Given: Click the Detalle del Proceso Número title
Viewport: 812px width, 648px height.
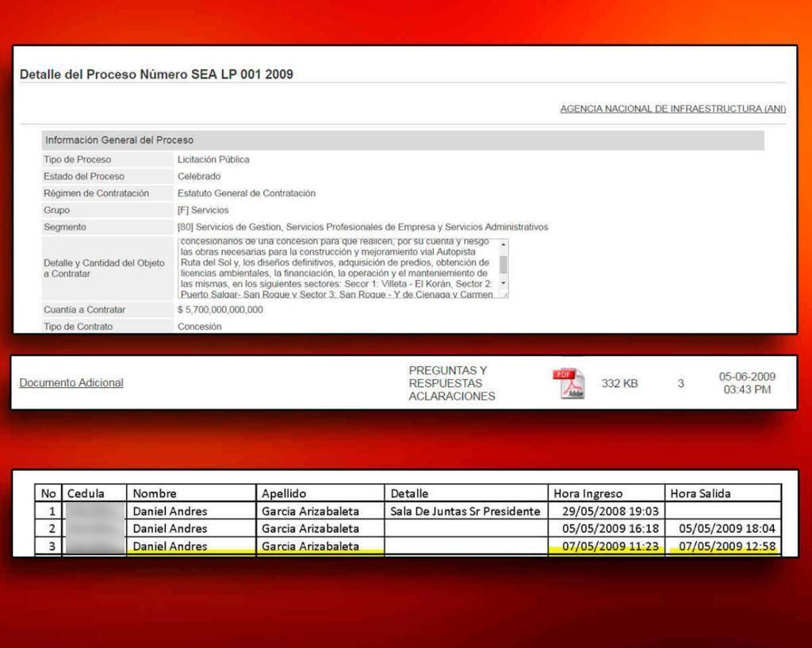Looking at the screenshot, I should (x=156, y=75).
